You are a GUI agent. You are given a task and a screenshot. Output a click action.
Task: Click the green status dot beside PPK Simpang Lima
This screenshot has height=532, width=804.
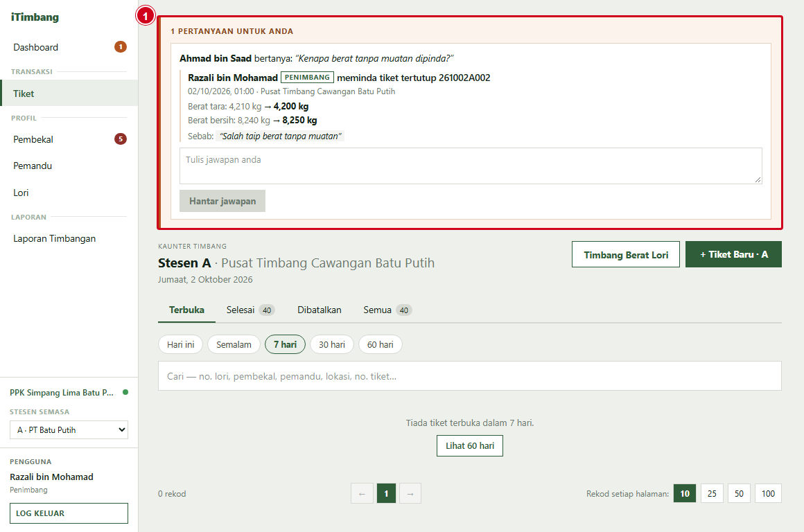tap(125, 393)
